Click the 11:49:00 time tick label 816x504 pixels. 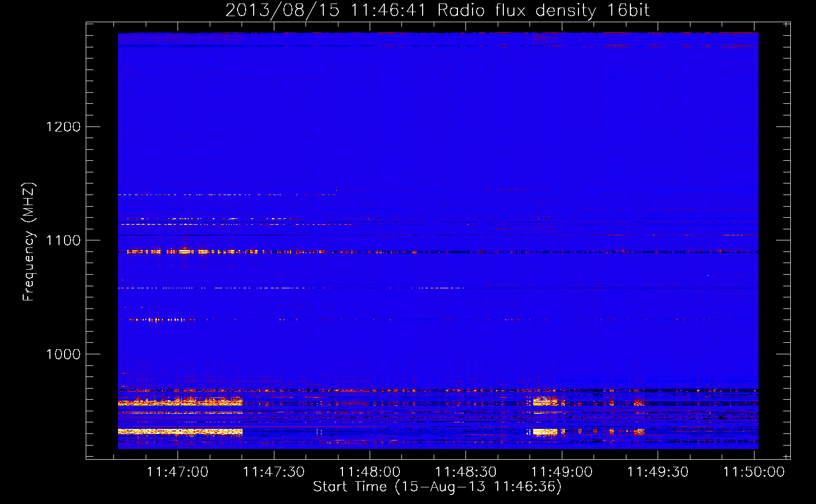[x=562, y=472]
